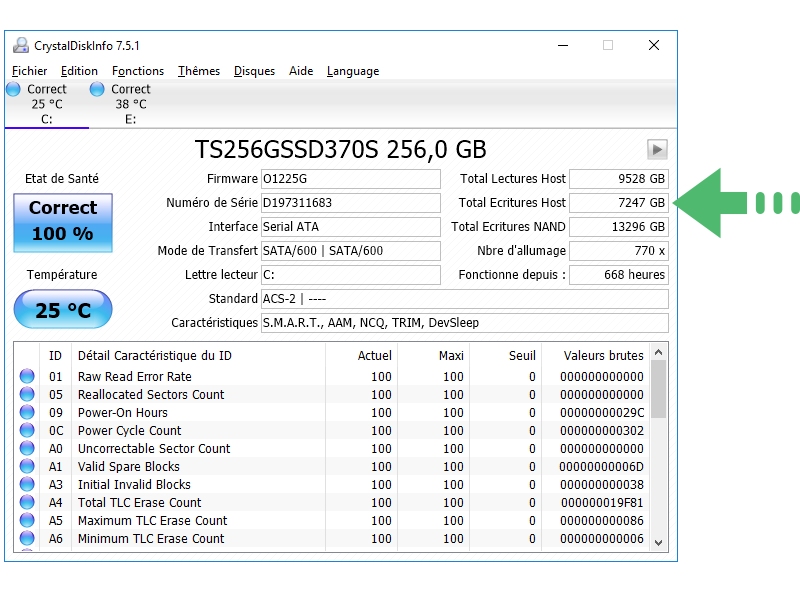Minimize the CrystalDiskInfo window
The width and height of the screenshot is (800, 600).
pos(563,45)
